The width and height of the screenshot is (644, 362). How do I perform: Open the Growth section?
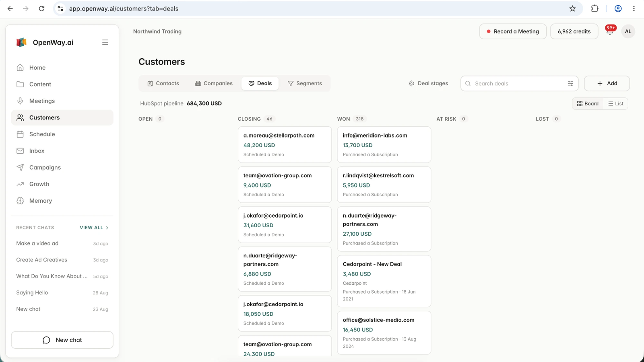[62, 184]
